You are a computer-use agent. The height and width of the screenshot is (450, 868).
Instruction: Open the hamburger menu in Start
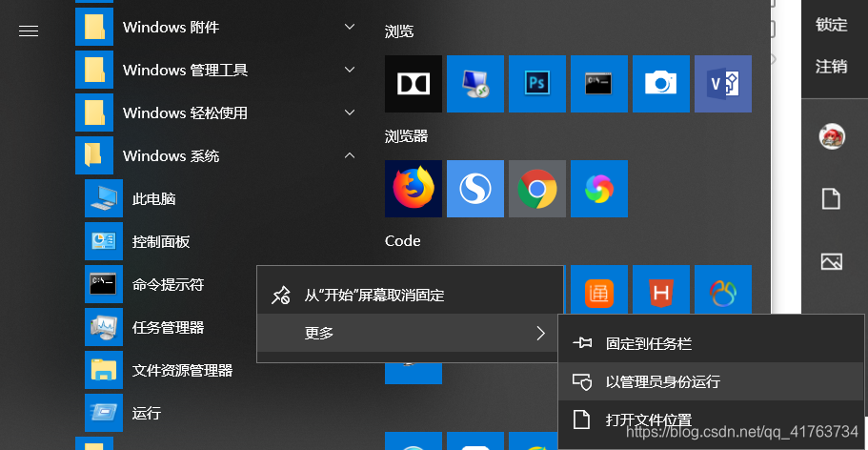point(29,31)
